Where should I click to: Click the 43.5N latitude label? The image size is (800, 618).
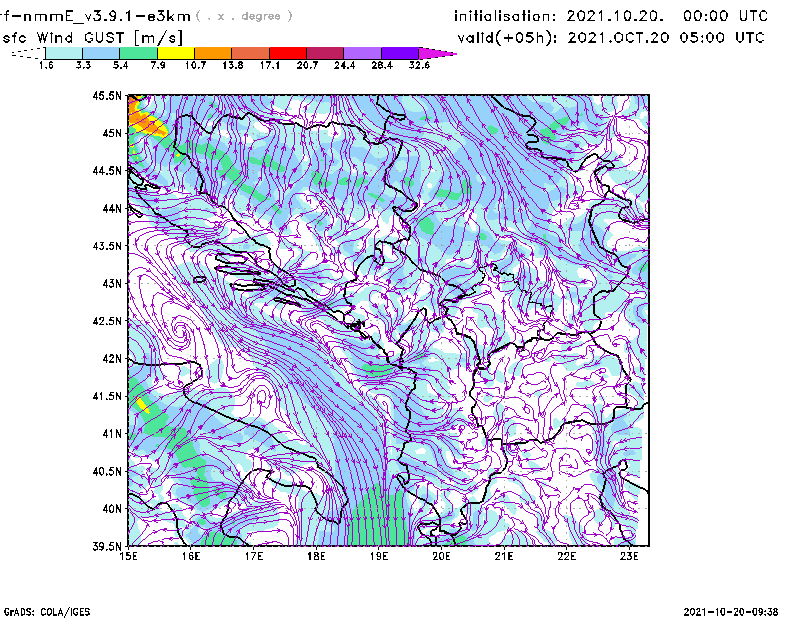(107, 246)
